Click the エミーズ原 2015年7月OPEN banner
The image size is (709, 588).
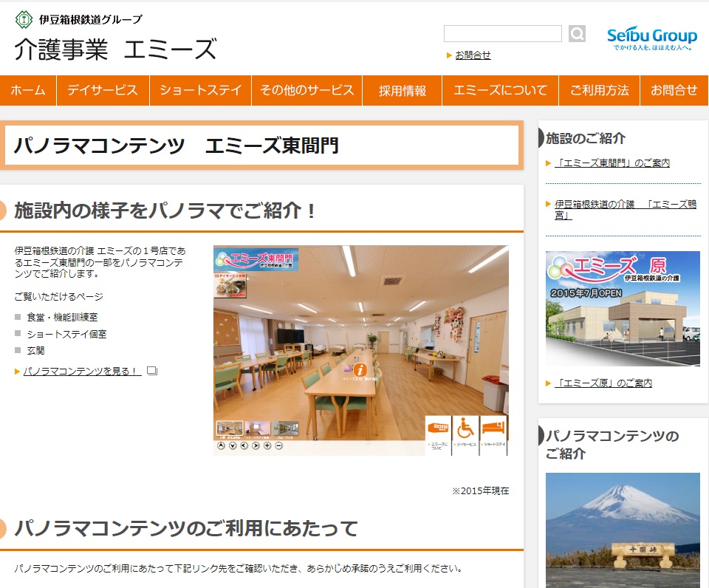coord(623,309)
